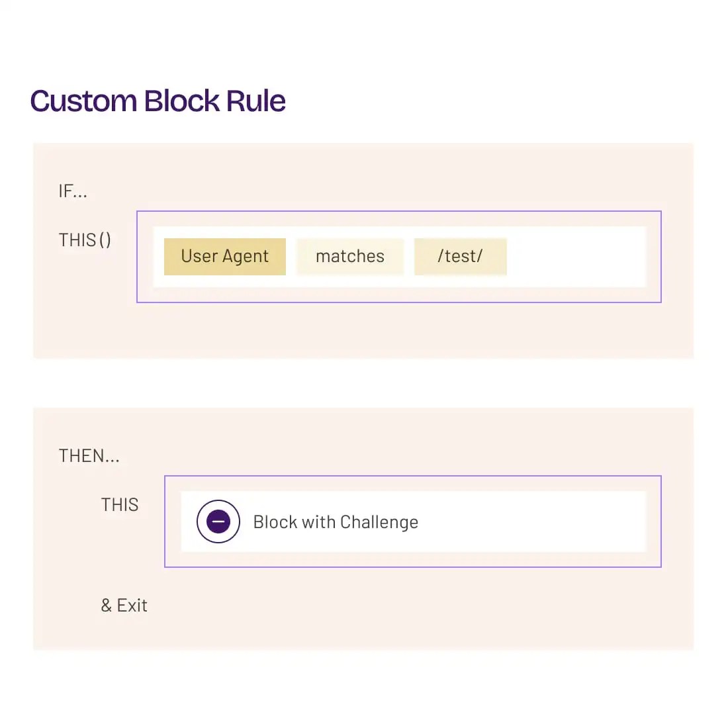Click the "/test/" value chip
The width and height of the screenshot is (728, 728).
click(x=461, y=257)
